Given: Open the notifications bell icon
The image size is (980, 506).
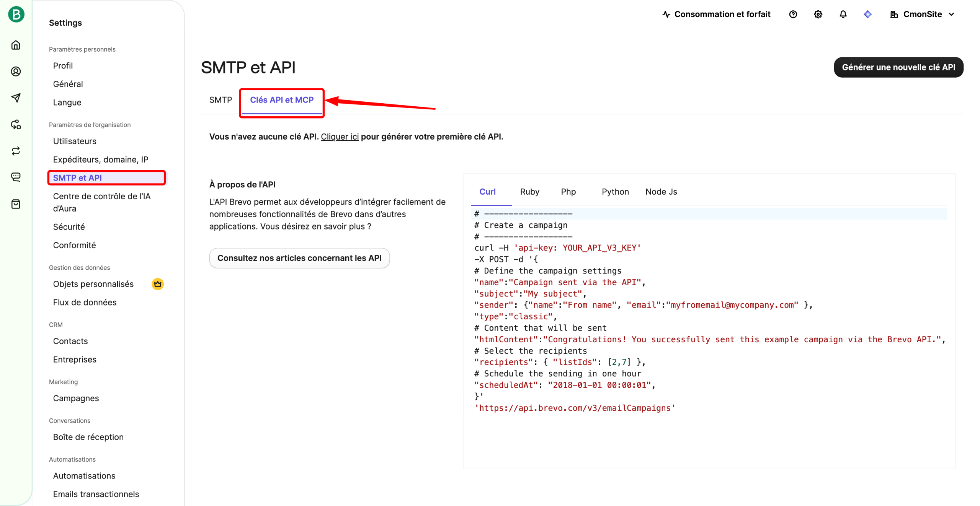Looking at the screenshot, I should [x=843, y=15].
